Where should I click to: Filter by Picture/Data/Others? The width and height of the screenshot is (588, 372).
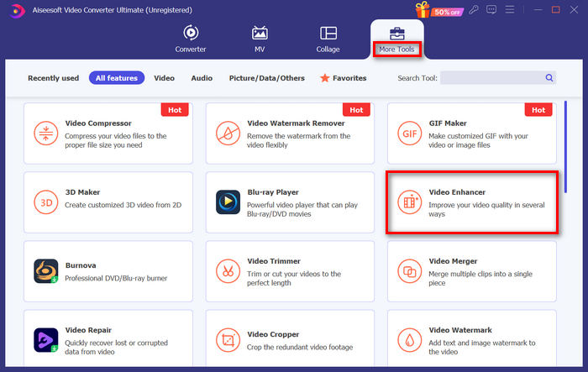click(266, 78)
